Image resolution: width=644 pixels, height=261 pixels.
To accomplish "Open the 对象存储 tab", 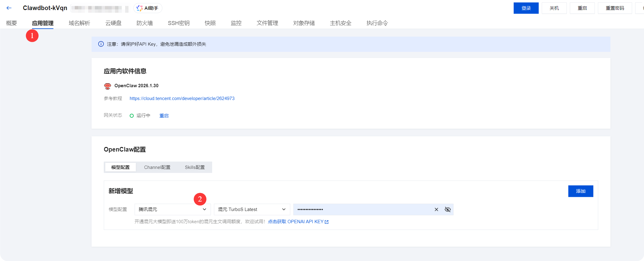I will pos(304,23).
